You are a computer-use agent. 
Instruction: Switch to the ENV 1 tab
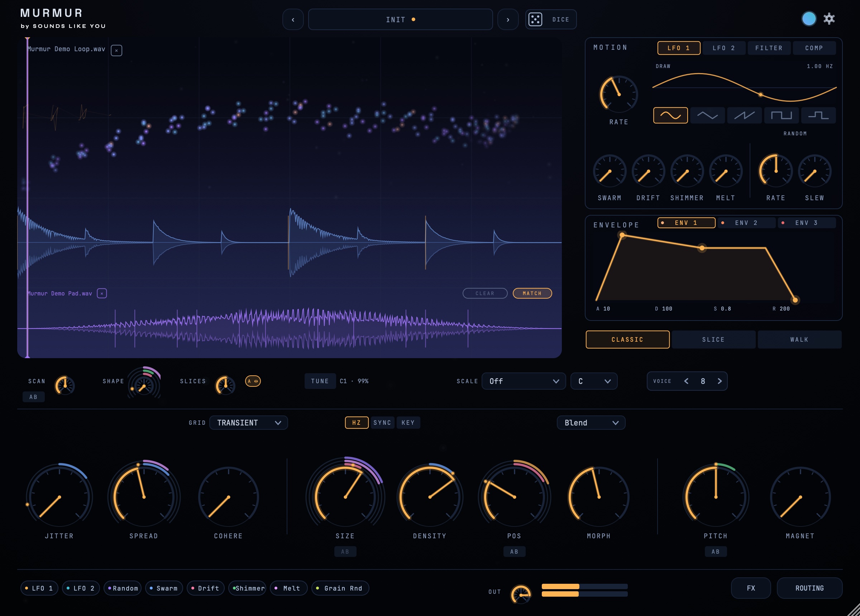pos(686,223)
